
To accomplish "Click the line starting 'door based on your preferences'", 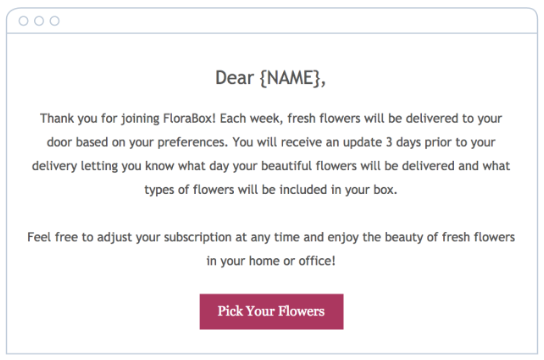I will (271, 142).
